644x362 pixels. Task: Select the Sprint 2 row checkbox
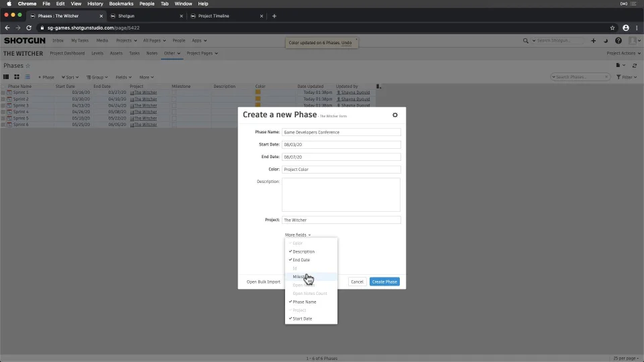pos(3,99)
